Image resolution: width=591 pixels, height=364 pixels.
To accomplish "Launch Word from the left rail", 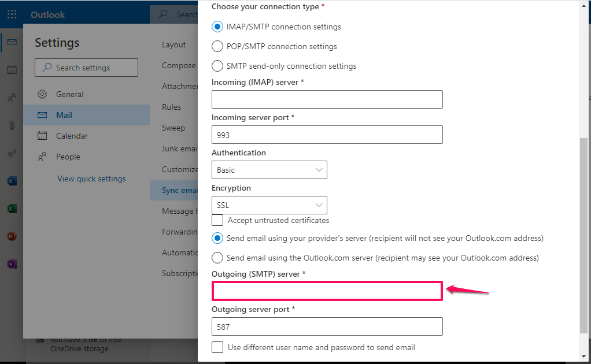I will 12,180.
